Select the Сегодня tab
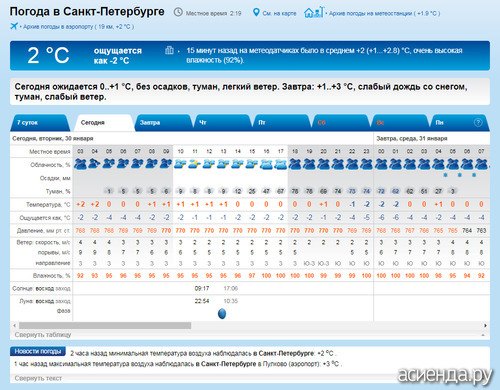 click(103, 123)
